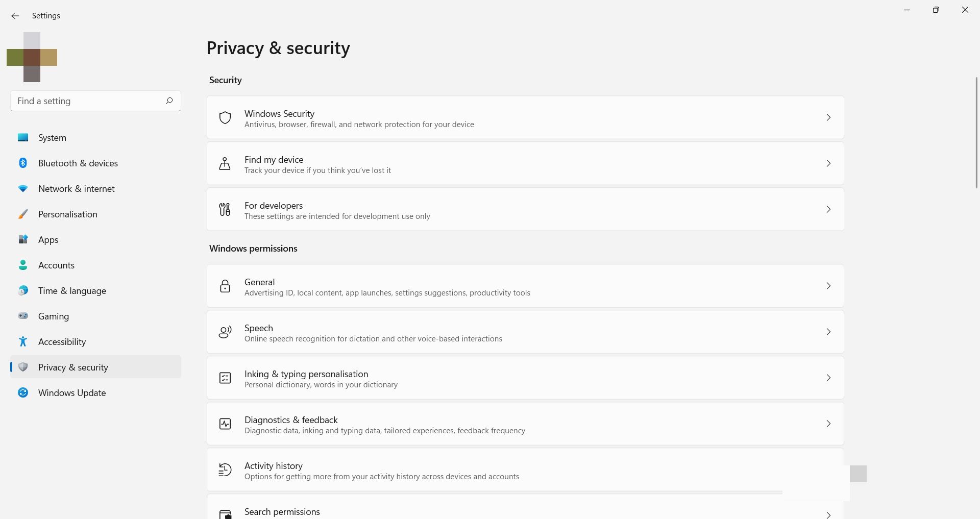Image resolution: width=980 pixels, height=519 pixels.
Task: Select Network & internet in sidebar
Action: (x=76, y=189)
